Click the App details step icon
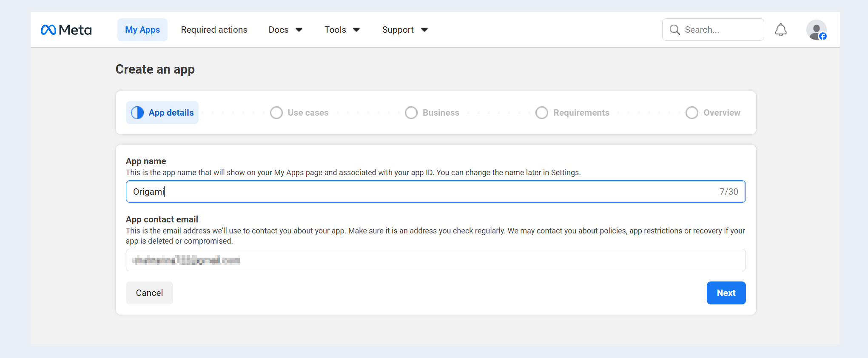 137,113
